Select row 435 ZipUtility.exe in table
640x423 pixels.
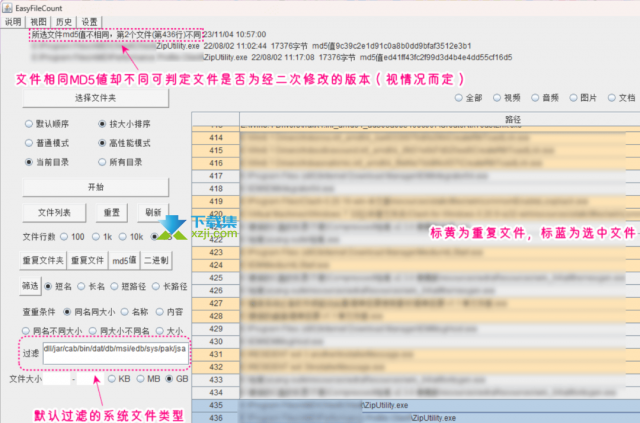400,406
